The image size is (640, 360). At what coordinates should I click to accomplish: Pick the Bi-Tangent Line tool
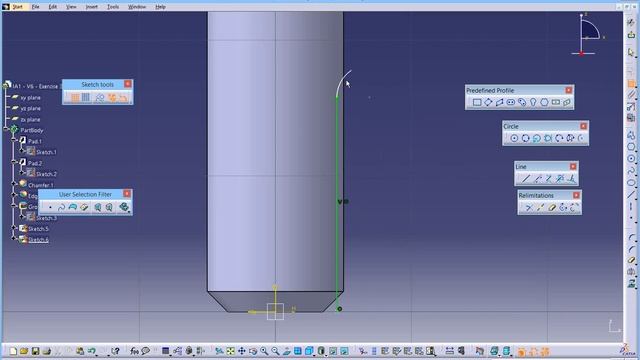(x=549, y=178)
